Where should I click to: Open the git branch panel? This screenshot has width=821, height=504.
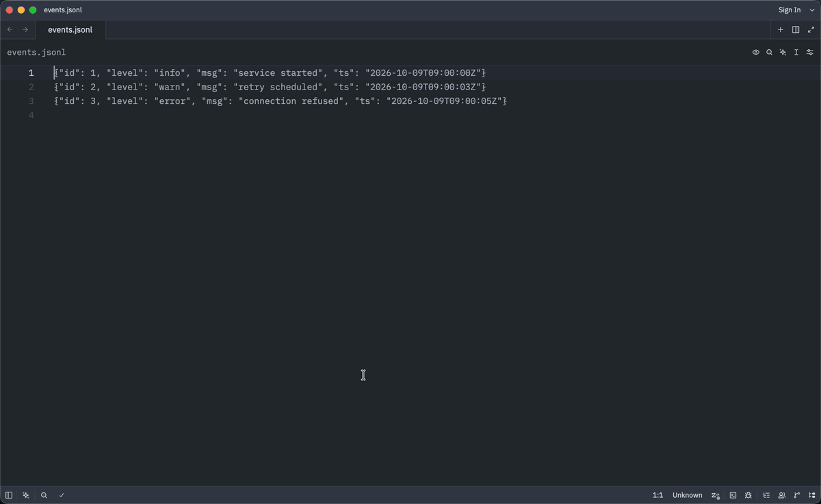tap(797, 495)
